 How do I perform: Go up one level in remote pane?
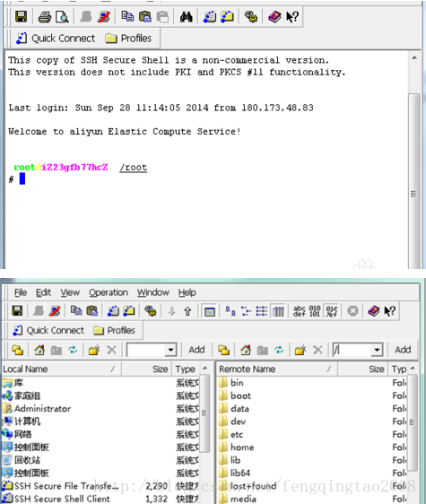(x=224, y=350)
